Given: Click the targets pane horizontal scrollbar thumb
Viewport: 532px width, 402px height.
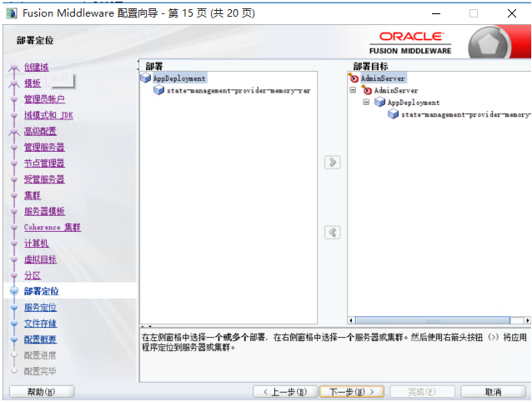Looking at the screenshot, I should [433, 320].
